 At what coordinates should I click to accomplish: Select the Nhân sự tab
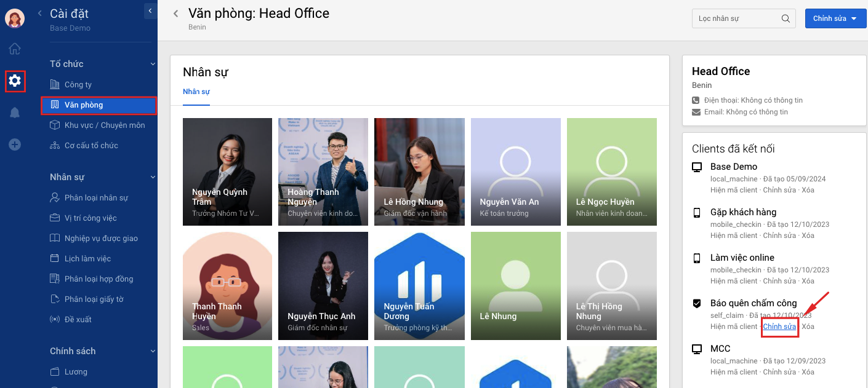pyautogui.click(x=196, y=92)
